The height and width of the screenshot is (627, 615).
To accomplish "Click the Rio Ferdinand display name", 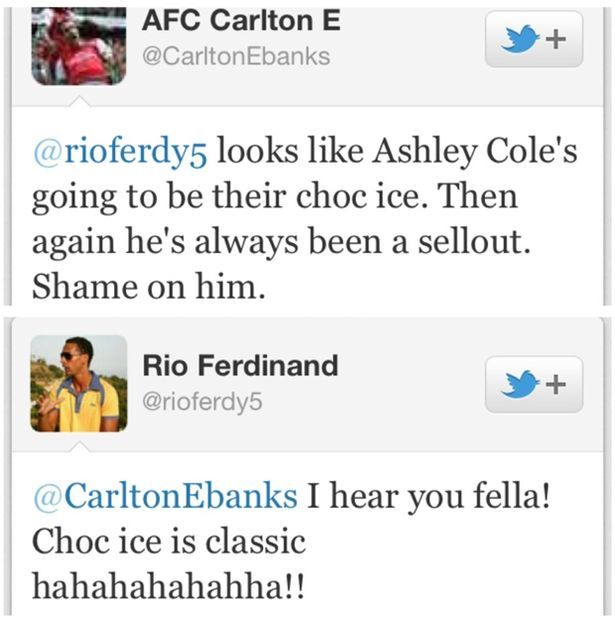I will pos(240,366).
